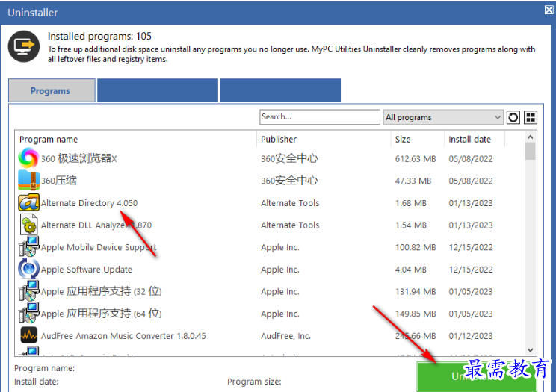This screenshot has height=392, width=556.
Task: Click size value 149.85 MB
Action: tap(416, 314)
